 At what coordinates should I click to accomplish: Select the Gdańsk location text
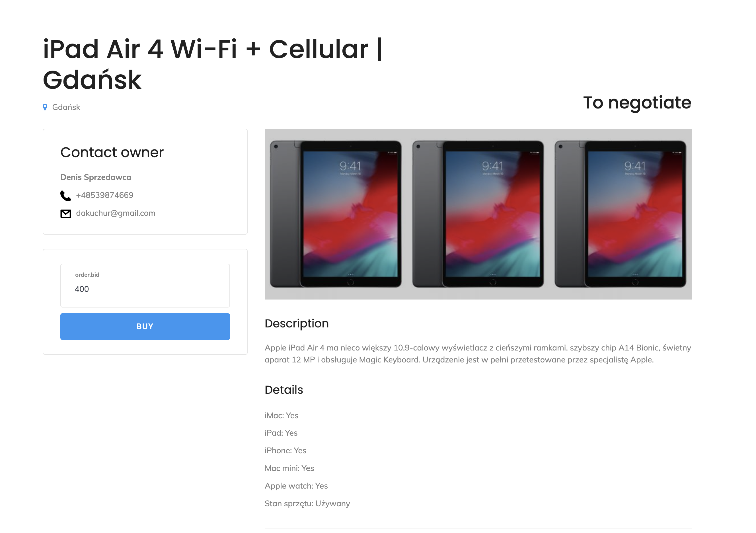[66, 107]
